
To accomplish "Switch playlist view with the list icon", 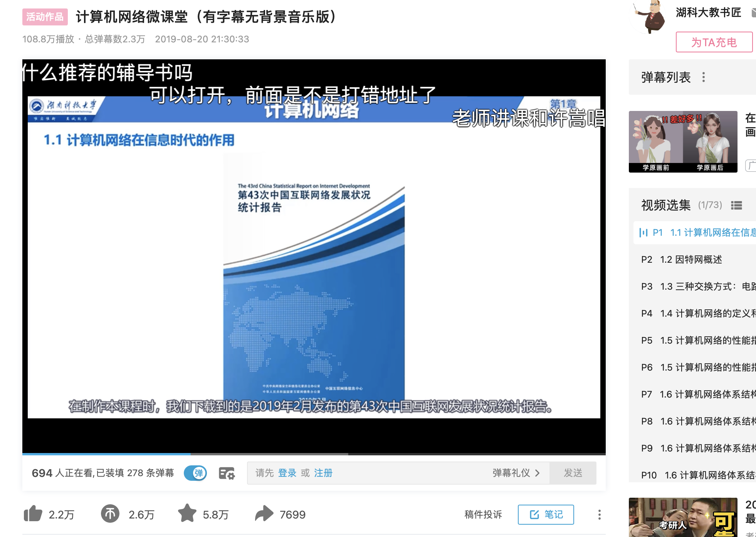I will point(737,206).
